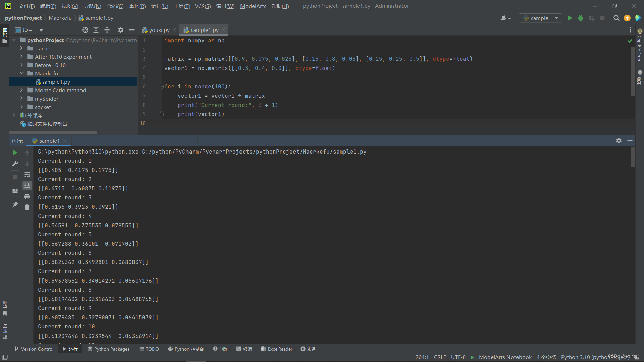The image size is (644, 362).
Task: Toggle scroll-to-end in the run console
Action: click(x=27, y=185)
